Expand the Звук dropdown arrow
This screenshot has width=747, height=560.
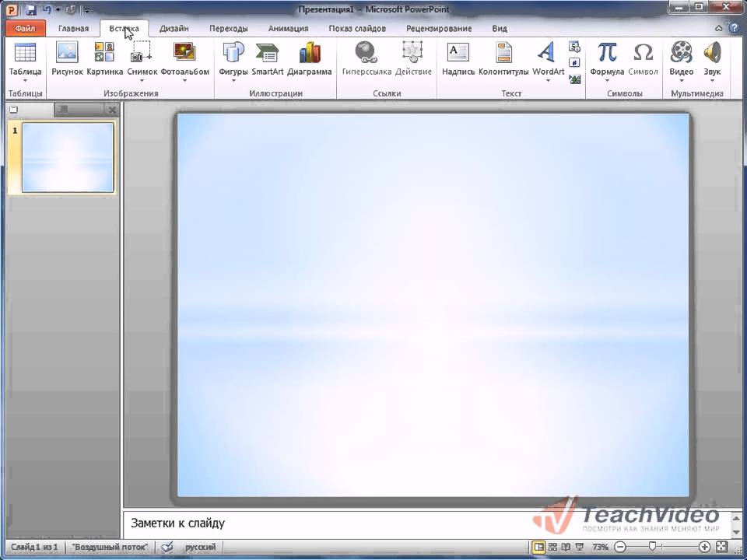(712, 80)
